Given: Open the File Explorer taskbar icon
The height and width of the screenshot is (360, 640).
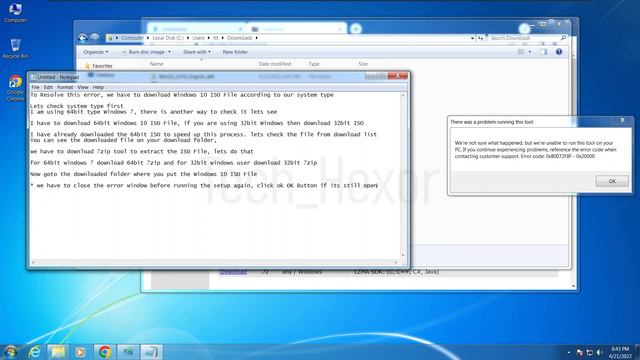Looking at the screenshot, I should point(58,352).
